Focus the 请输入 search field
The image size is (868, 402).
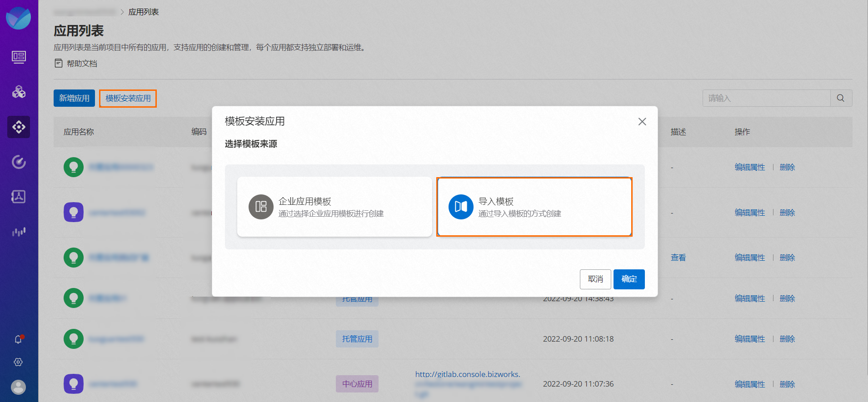(767, 98)
